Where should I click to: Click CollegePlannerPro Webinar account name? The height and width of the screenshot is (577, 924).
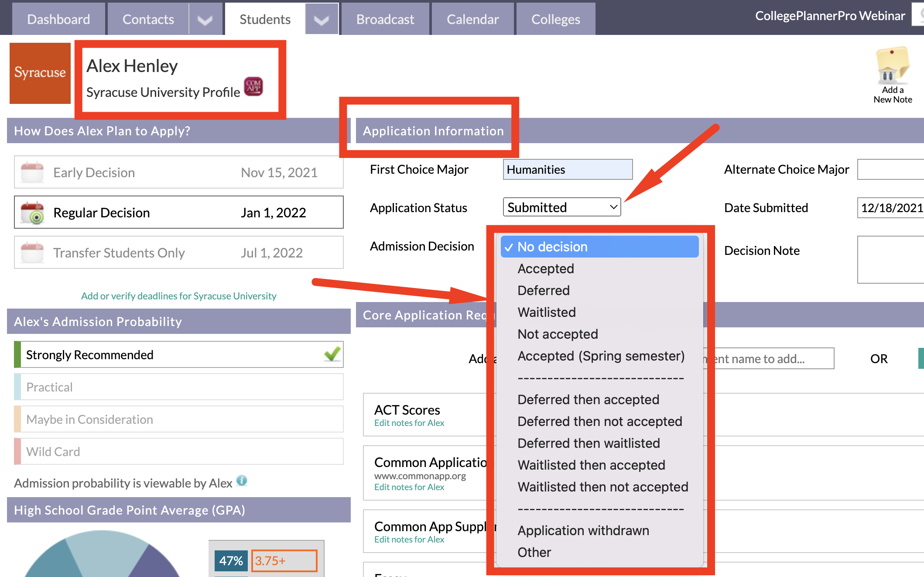830,16
